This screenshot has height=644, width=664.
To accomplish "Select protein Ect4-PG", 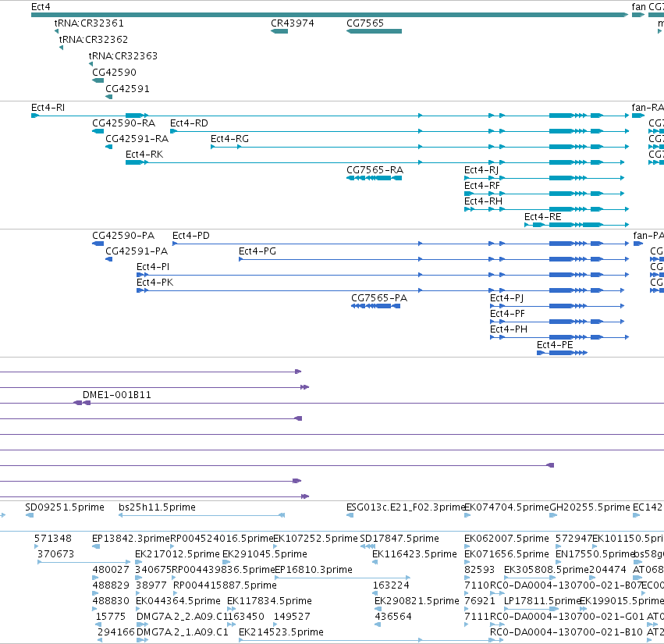I will point(434,259).
